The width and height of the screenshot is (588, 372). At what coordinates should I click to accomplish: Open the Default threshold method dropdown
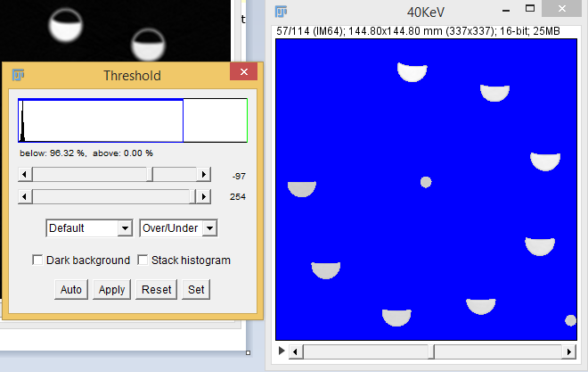pyautogui.click(x=89, y=228)
